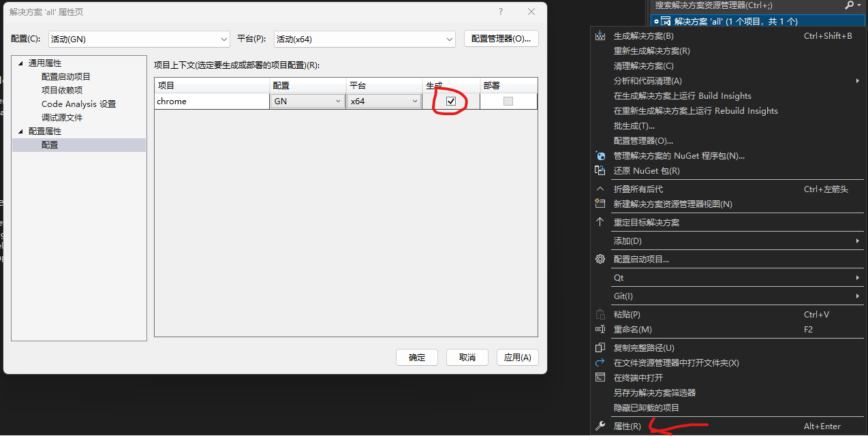Click the 配置管理器(O) button

click(x=501, y=38)
